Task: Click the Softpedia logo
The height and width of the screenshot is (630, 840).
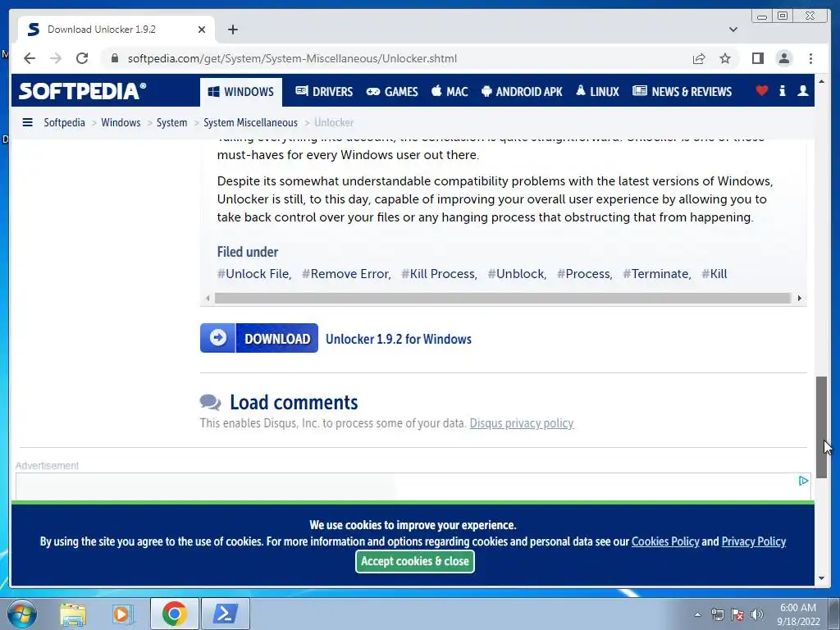Action: (x=82, y=91)
